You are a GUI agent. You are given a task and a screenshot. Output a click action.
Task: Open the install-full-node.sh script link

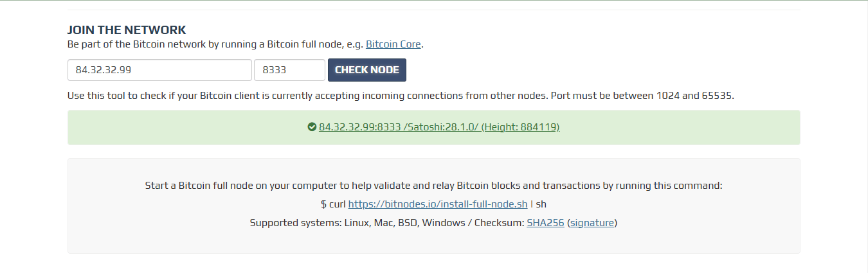[438, 204]
